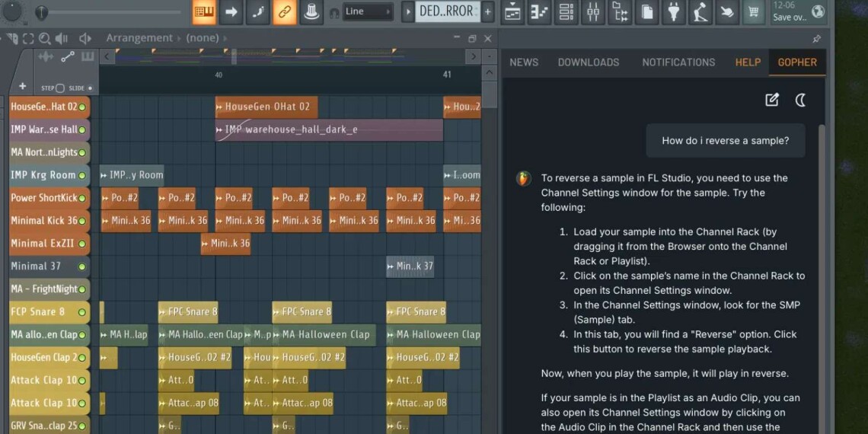The height and width of the screenshot is (434, 868).
Task: Toggle the link chain button
Action: click(x=284, y=11)
